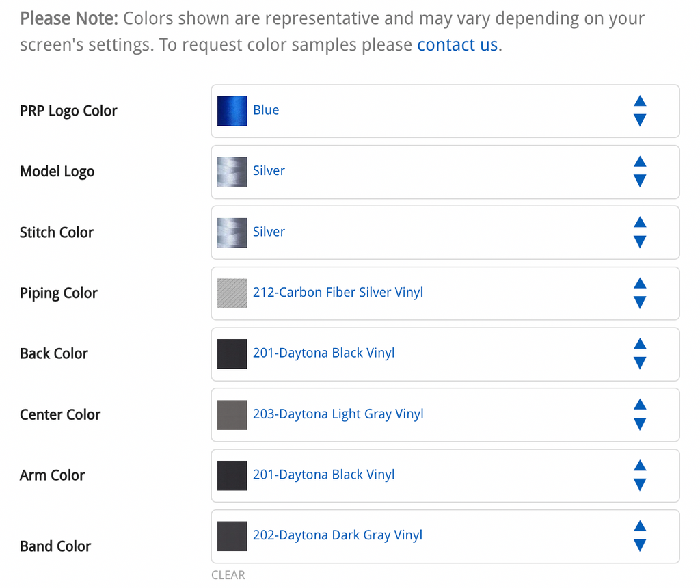Viewport: 700px width, 588px height.
Task: Click the 203-Daytona Light Gray Vinyl text
Action: (338, 414)
